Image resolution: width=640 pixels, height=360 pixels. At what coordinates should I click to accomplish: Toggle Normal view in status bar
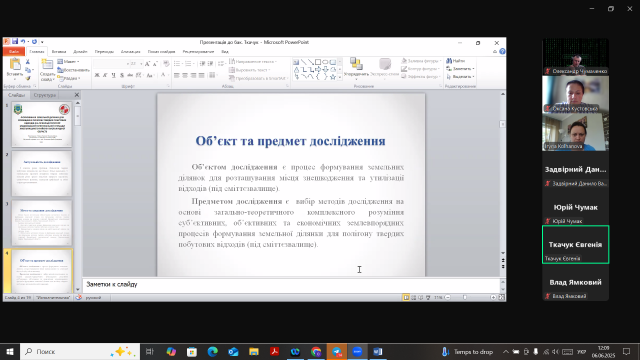(406, 298)
